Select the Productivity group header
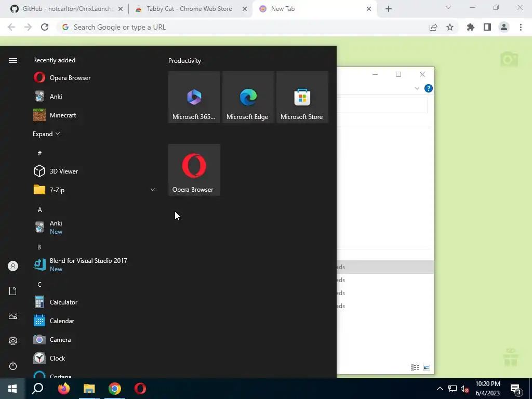 point(184,61)
